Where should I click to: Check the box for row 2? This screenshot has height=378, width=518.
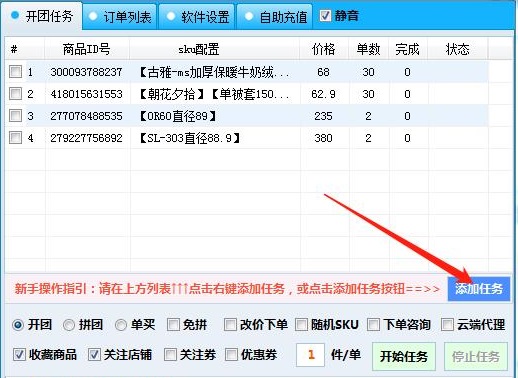click(x=15, y=94)
